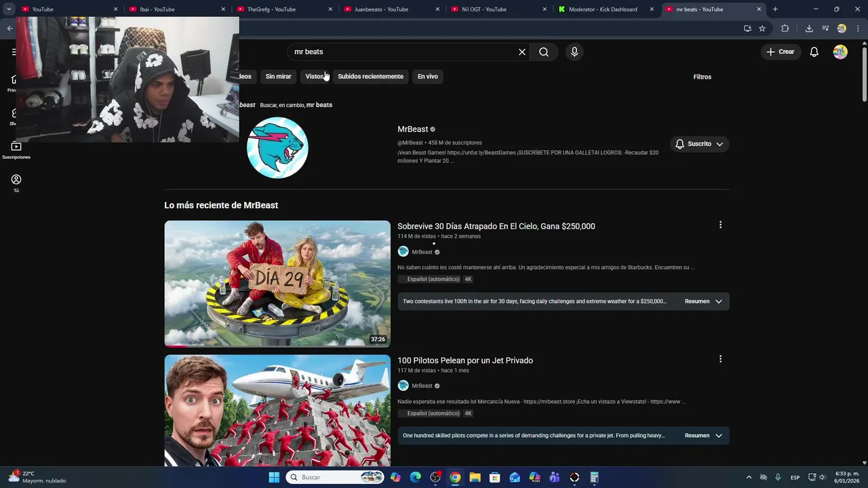Click MrBeast name under 100 Pilotos video
Screen dimensions: 868x488
[422, 386]
